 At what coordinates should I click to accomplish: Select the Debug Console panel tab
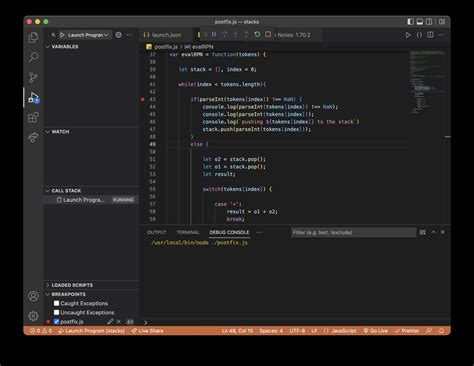pyautogui.click(x=229, y=232)
